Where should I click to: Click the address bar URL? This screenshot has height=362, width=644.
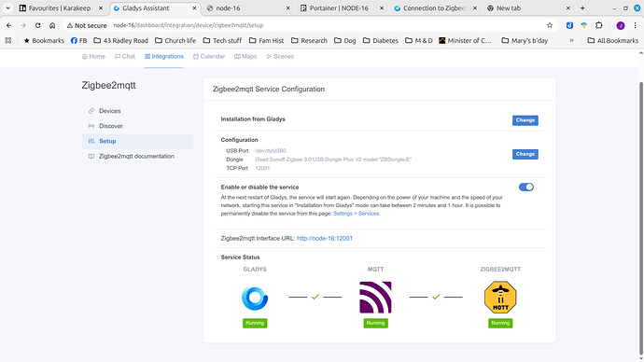(189, 25)
